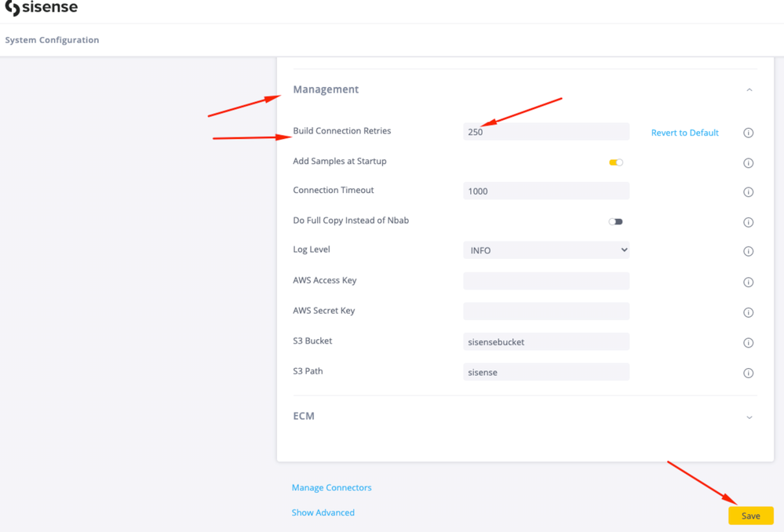Open the Manage Connectors link

click(x=331, y=487)
